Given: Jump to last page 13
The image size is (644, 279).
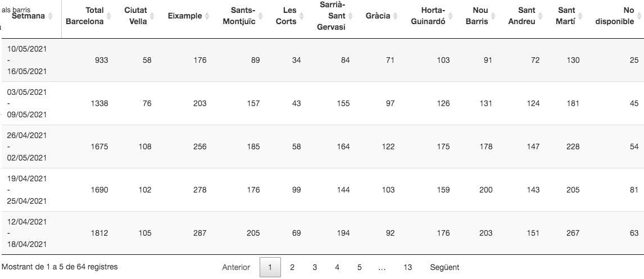Looking at the screenshot, I should (x=407, y=267).
